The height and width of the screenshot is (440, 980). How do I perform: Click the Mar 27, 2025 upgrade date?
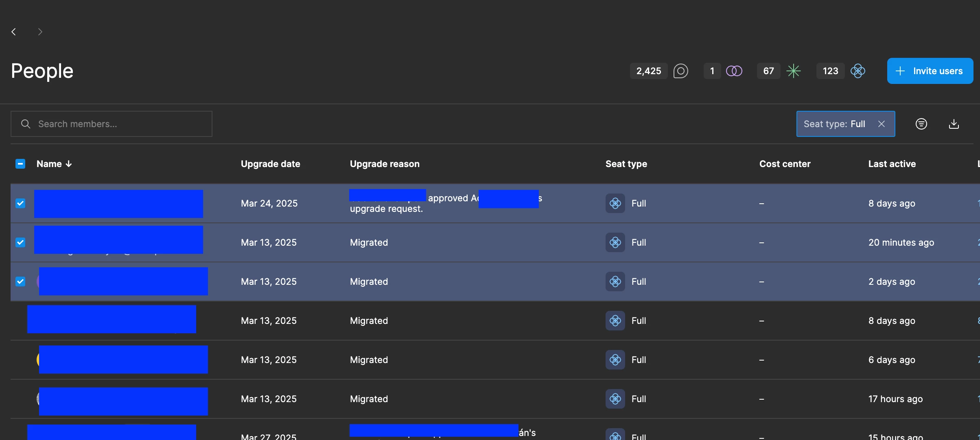pyautogui.click(x=269, y=437)
